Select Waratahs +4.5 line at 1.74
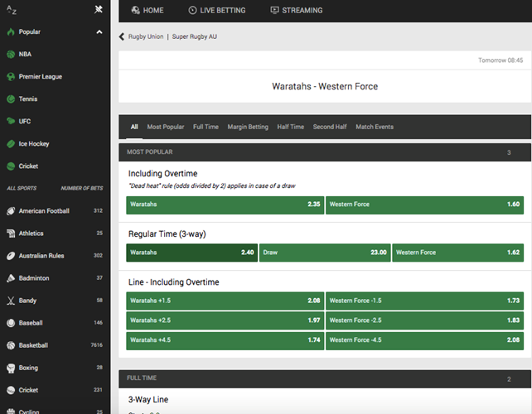The width and height of the screenshot is (532, 414). pyautogui.click(x=225, y=340)
